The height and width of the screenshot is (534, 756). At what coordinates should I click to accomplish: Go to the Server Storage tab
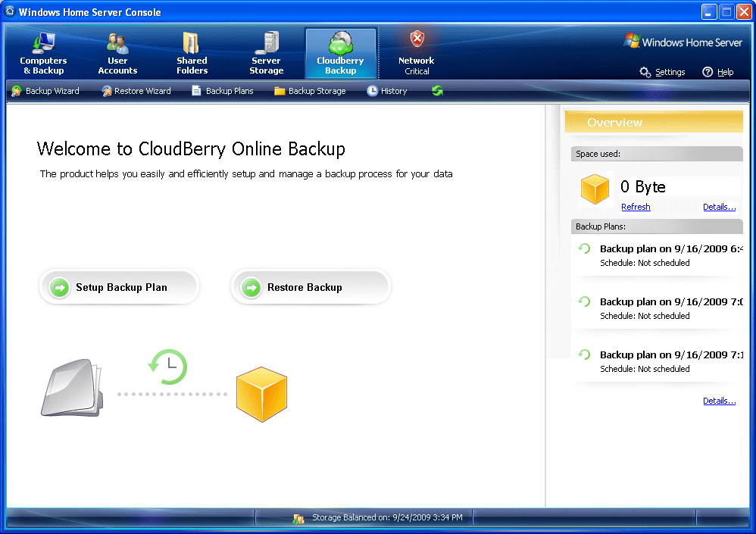pos(266,53)
